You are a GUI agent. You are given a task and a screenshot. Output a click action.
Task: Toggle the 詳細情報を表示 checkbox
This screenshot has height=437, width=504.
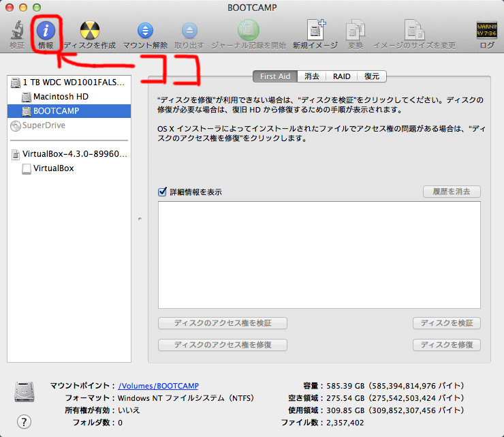[x=162, y=192]
